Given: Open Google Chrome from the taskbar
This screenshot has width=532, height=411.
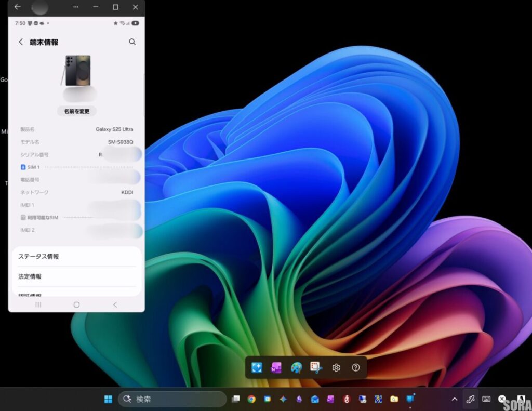Looking at the screenshot, I should click(251, 399).
